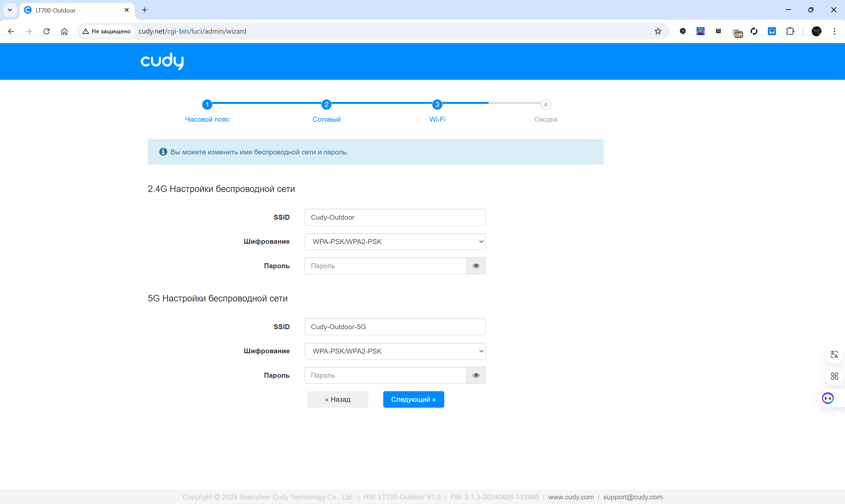Reload the router wizard page
This screenshot has height=504, width=845.
[47, 31]
